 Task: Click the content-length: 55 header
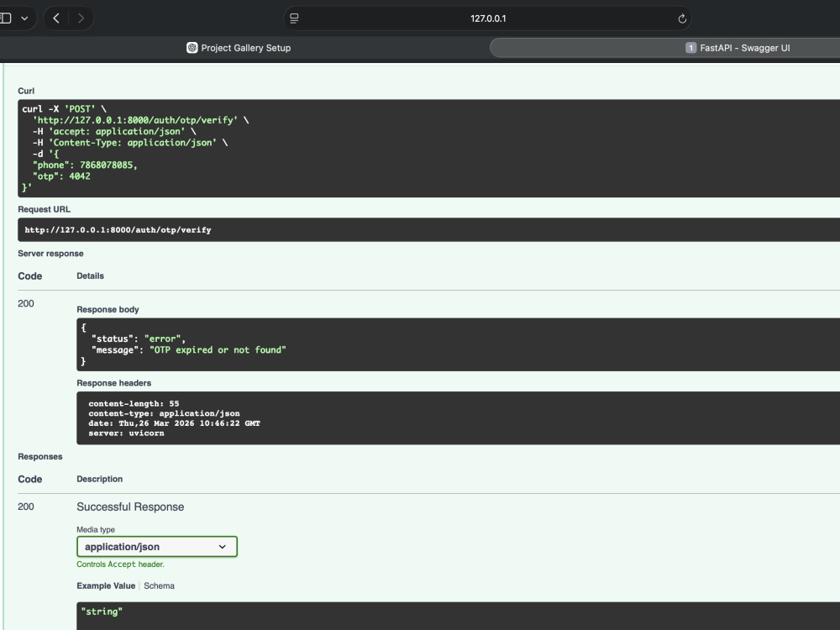[x=134, y=403]
